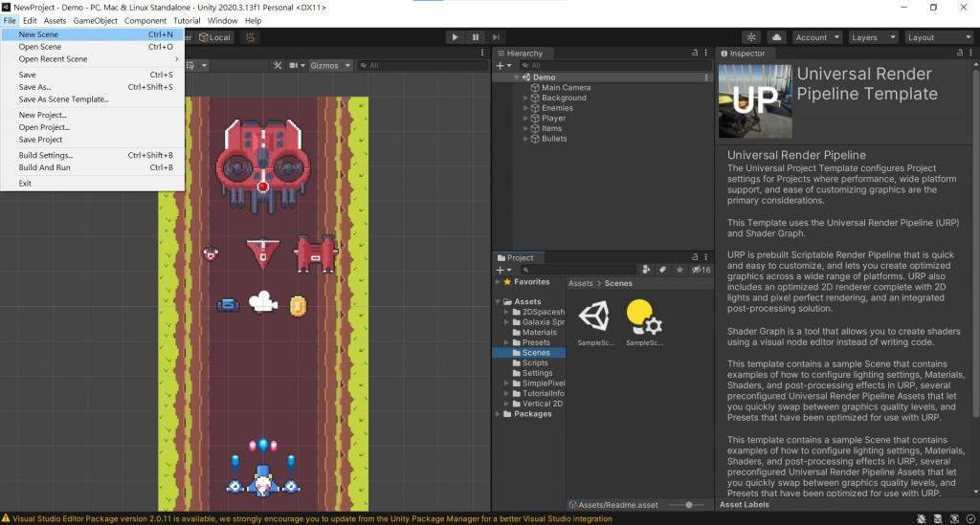Open the Demo scene options menu
Viewport: 980px width, 525px height.
click(706, 77)
